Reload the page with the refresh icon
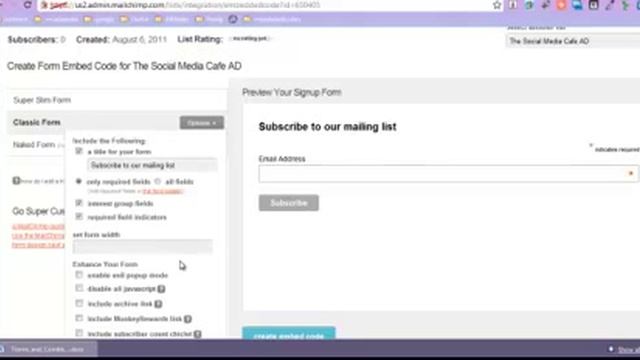 coord(27,5)
